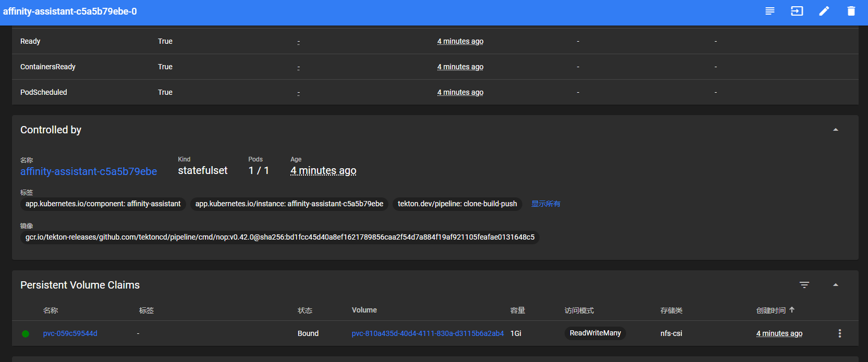868x362 pixels.
Task: Click the 标签 column header in PVC table
Action: (146, 310)
